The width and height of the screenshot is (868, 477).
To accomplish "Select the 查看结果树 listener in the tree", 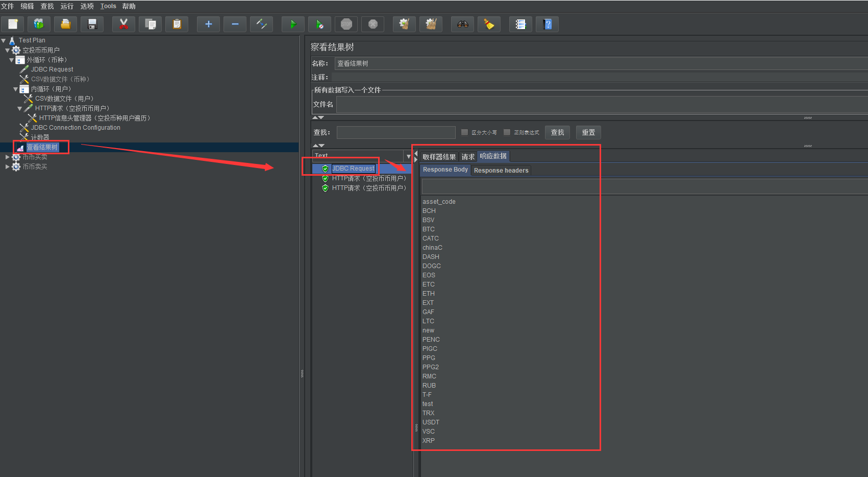I will pyautogui.click(x=42, y=147).
